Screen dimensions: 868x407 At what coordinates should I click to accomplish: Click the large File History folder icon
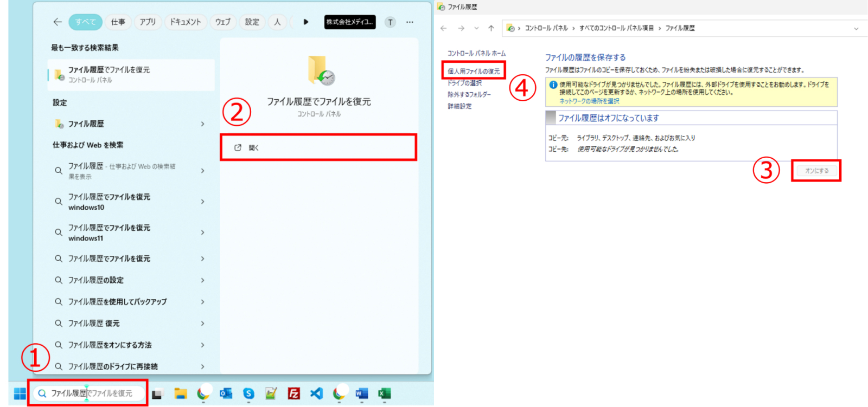[321, 70]
